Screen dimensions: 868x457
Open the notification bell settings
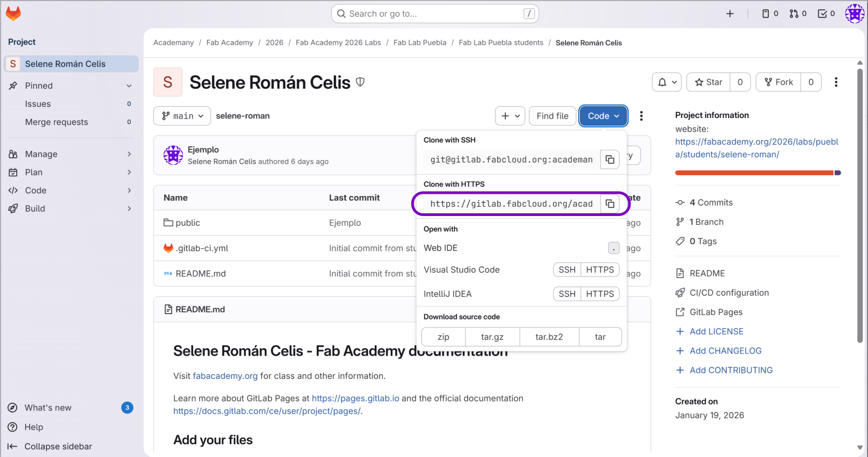667,82
